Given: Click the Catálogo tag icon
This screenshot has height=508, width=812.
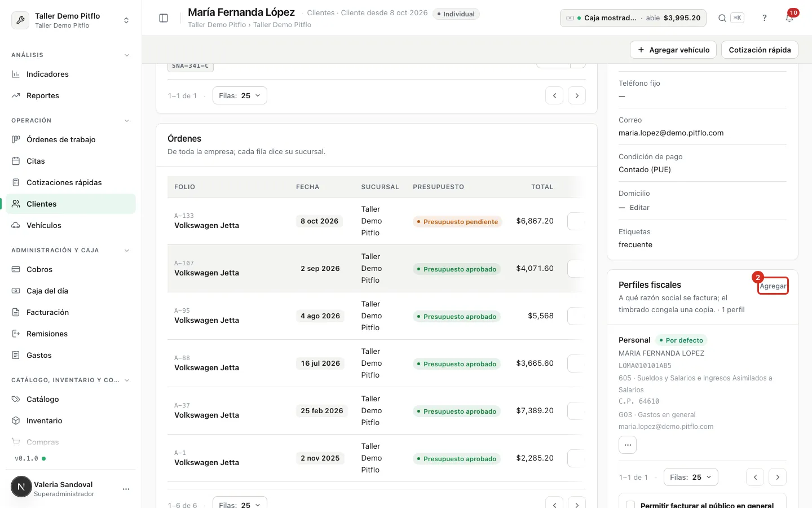Looking at the screenshot, I should click(x=16, y=399).
